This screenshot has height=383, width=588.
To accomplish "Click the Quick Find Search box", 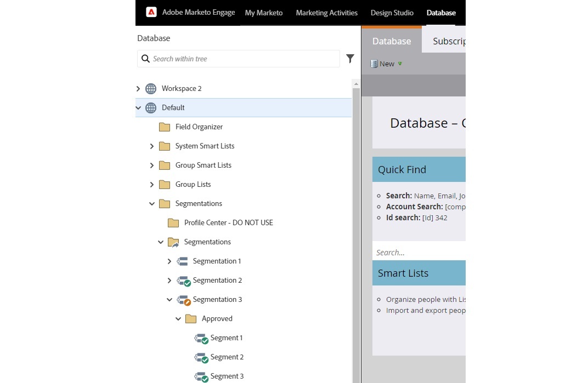I will point(419,253).
